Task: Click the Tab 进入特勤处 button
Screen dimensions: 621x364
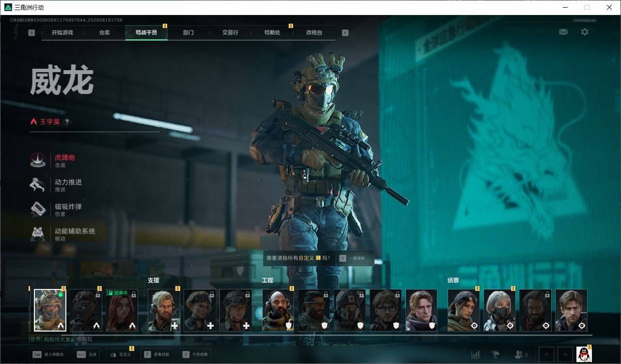Action: point(48,355)
